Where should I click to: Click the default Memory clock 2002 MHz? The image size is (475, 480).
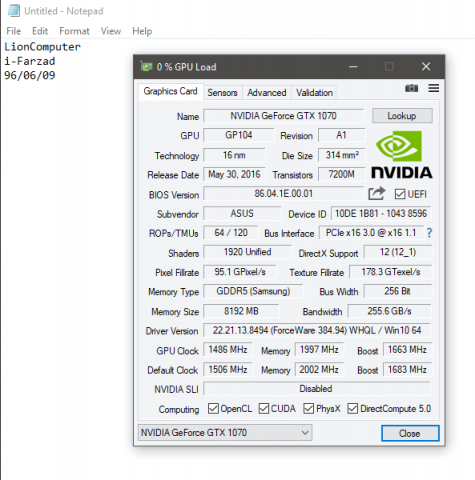pyautogui.click(x=319, y=369)
